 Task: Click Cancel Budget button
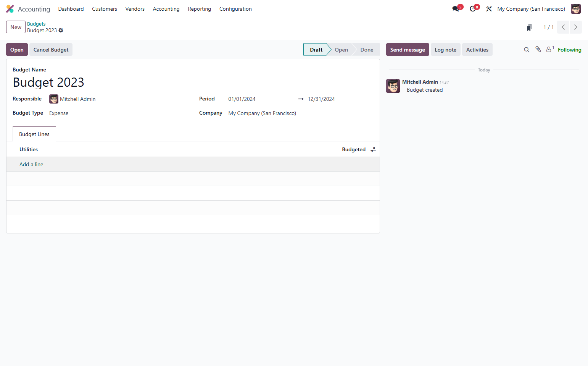(x=51, y=50)
